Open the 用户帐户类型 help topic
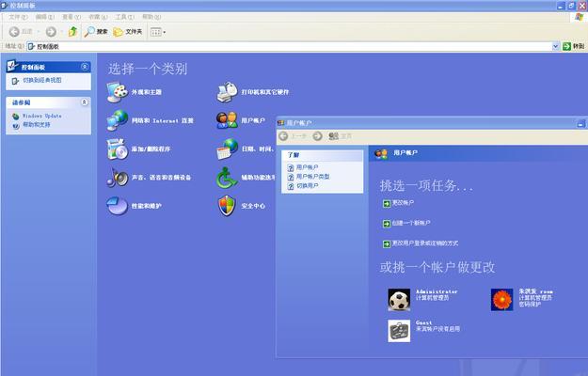 (312, 177)
